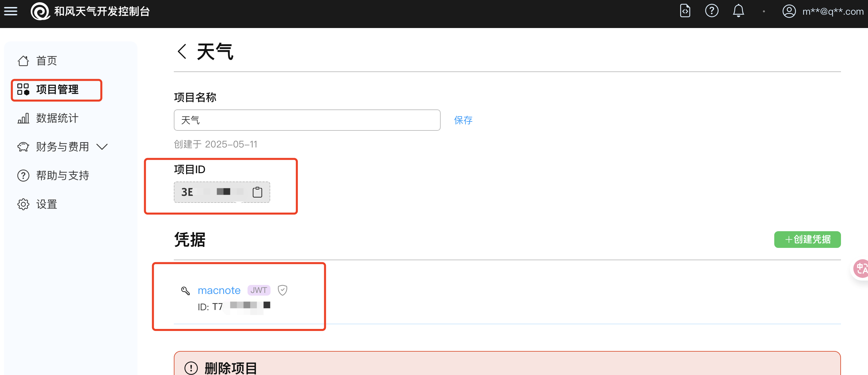Select 数据统计 in the sidebar
868x375 pixels.
[57, 118]
